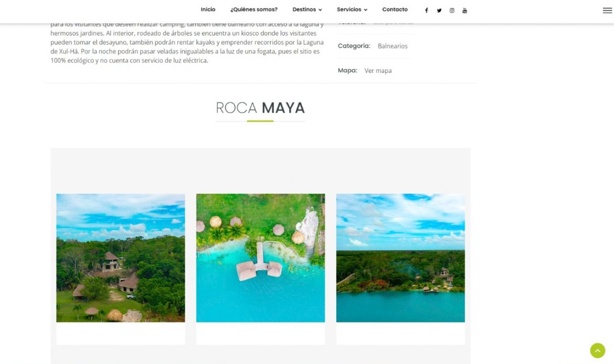Screen dimensions: 614x364
Task: Go to the Inicio page
Action: 208,9
